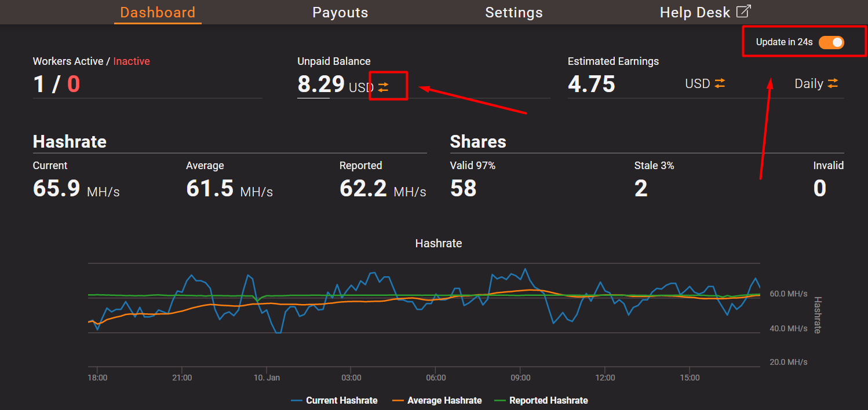This screenshot has height=410, width=868.
Task: Click the Estimated Earnings value 4.75
Action: 592,85
